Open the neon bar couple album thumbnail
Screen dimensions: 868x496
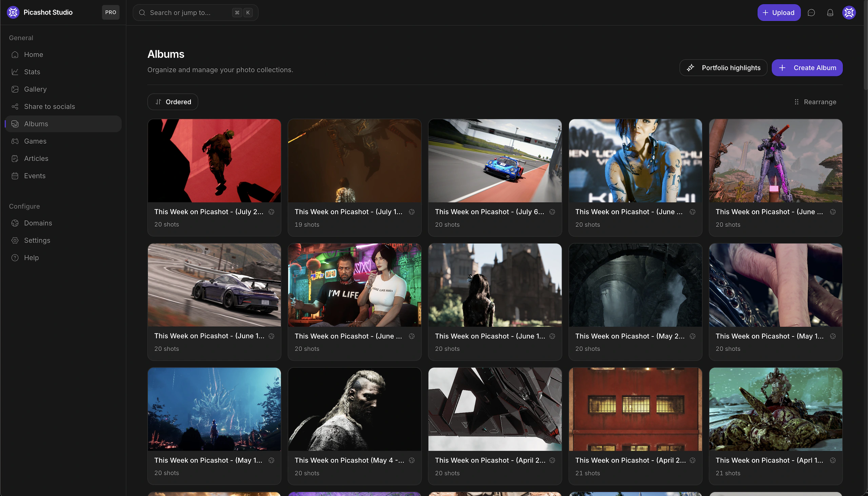click(x=355, y=285)
